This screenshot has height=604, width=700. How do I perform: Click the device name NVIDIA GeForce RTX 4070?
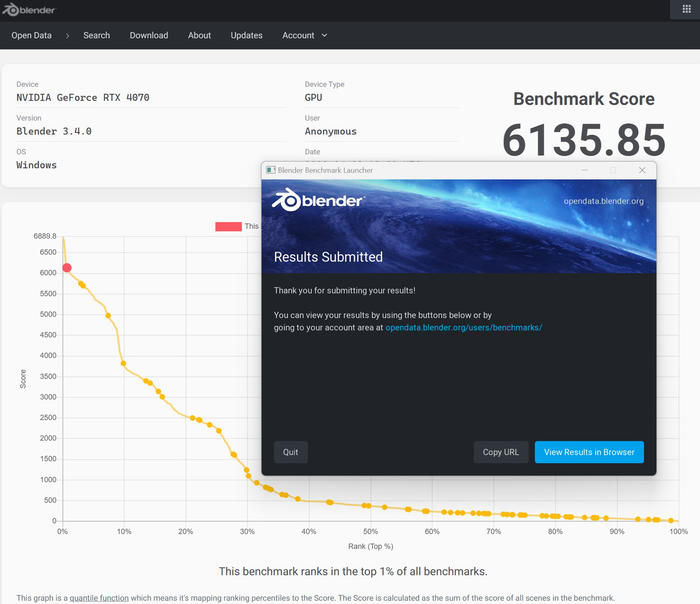coord(83,97)
